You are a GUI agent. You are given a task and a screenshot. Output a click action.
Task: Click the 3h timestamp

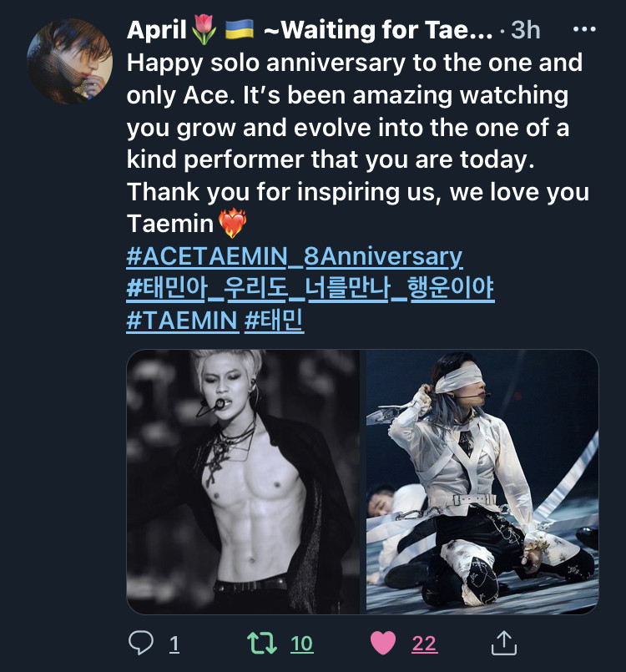coord(526,30)
